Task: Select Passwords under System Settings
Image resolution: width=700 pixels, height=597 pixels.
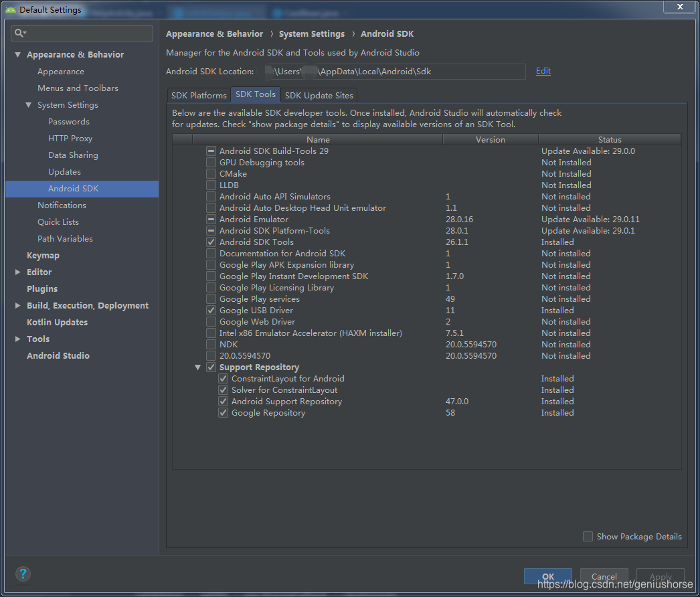Action: click(69, 121)
